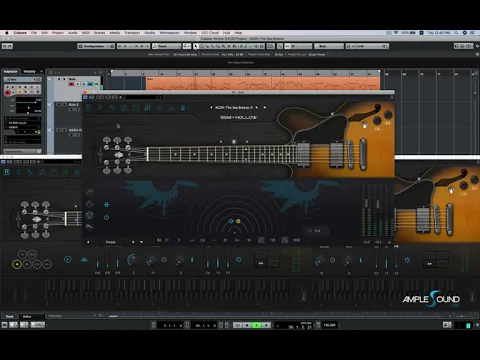Stop playback in the transport bar

(x=247, y=325)
